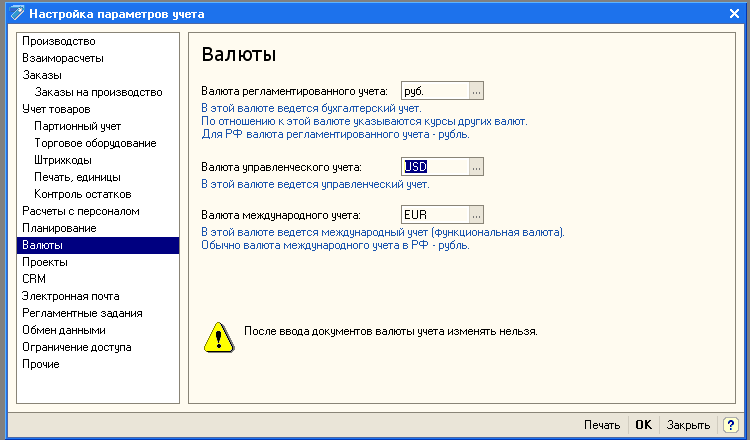Click hint Для РФ валюта регламентированного учета
Viewport: 750px width, 440px height.
click(335, 134)
